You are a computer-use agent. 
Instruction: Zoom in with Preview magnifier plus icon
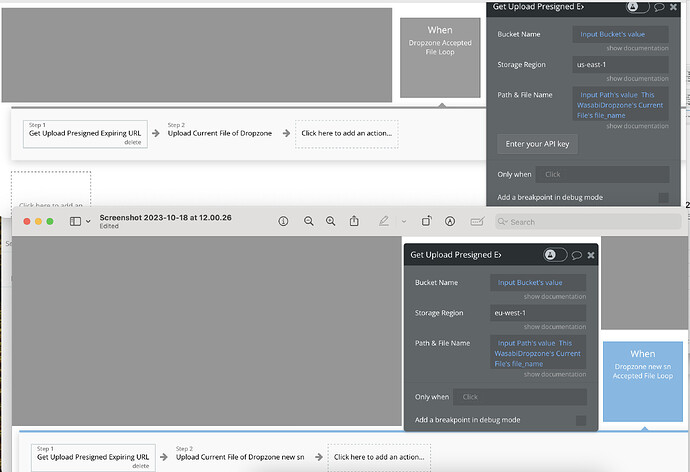coord(330,221)
